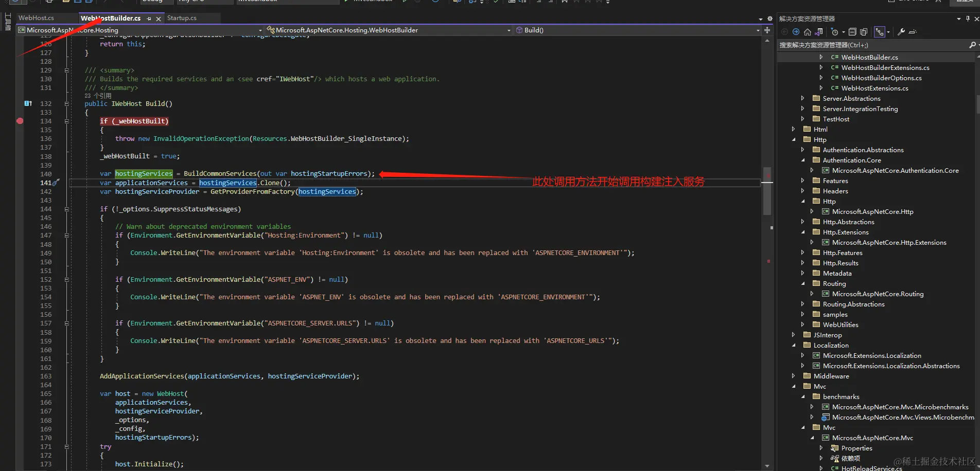Image resolution: width=980 pixels, height=471 pixels.
Task: Expand the 依赖项 dependencies node
Action: pos(821,458)
